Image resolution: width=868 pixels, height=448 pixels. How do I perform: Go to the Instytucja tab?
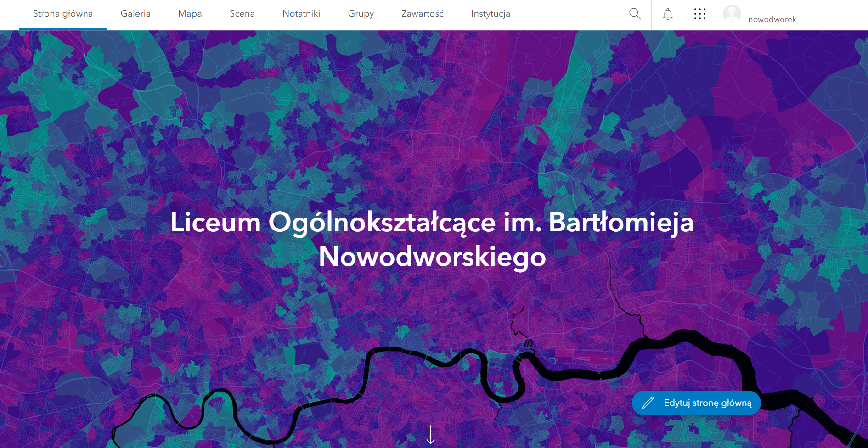click(490, 14)
